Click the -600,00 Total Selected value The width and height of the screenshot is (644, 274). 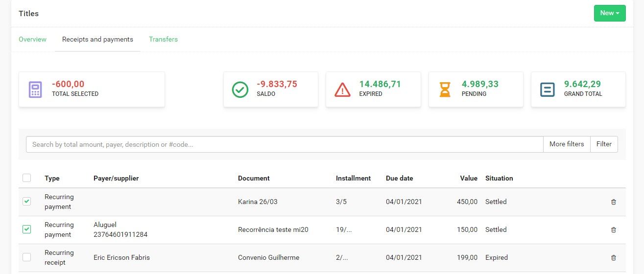pos(68,84)
